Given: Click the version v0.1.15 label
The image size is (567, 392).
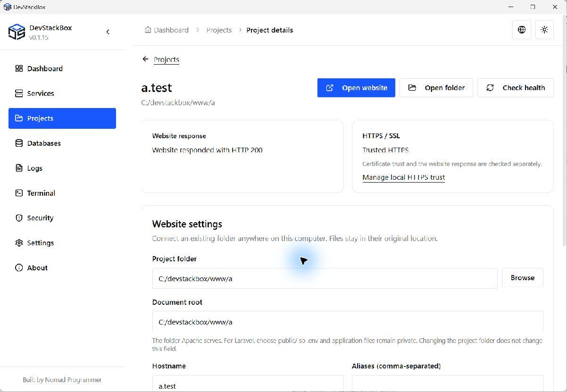Looking at the screenshot, I should click(x=39, y=37).
